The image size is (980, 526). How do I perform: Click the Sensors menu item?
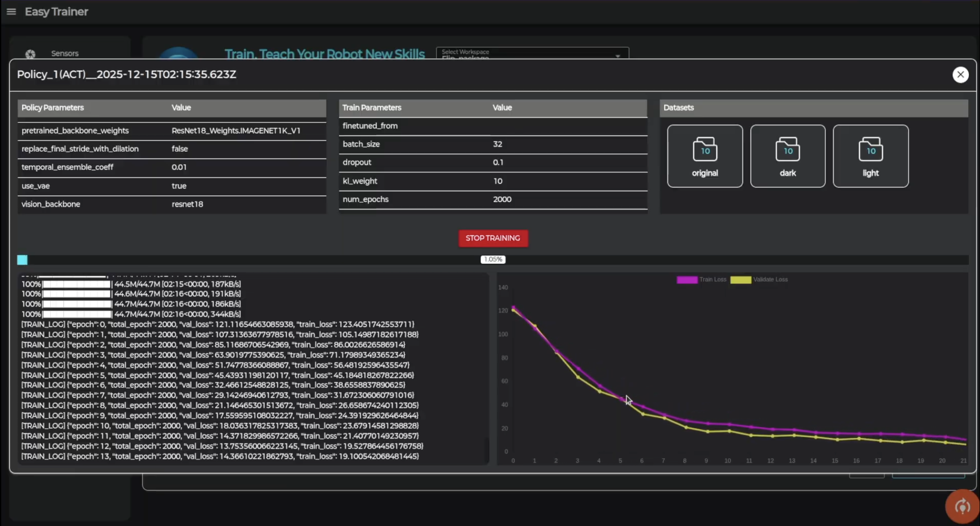(x=65, y=53)
